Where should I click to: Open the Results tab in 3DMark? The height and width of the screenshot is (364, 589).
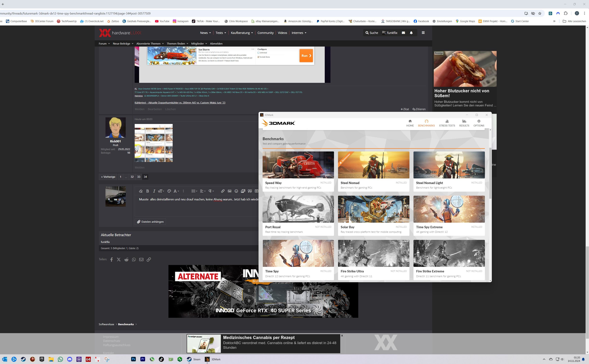[x=464, y=123]
